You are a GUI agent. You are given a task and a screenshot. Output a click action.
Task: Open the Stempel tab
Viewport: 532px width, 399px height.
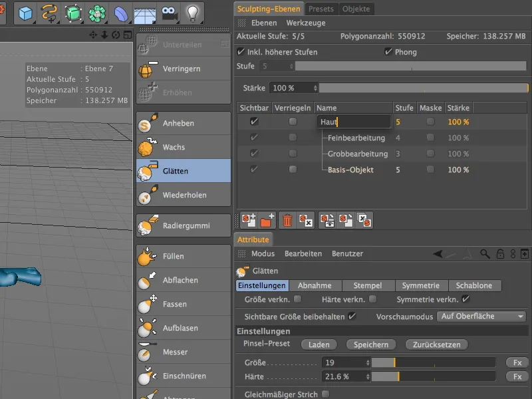coord(368,286)
